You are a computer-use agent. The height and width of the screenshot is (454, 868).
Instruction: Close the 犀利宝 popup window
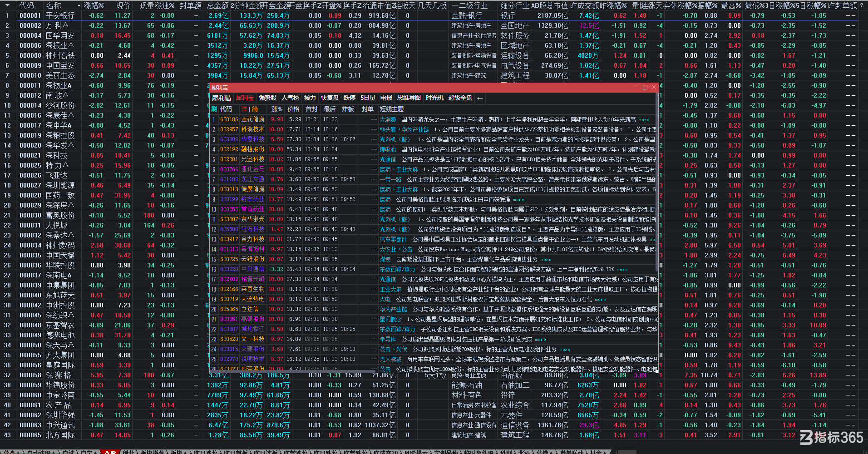(654, 87)
